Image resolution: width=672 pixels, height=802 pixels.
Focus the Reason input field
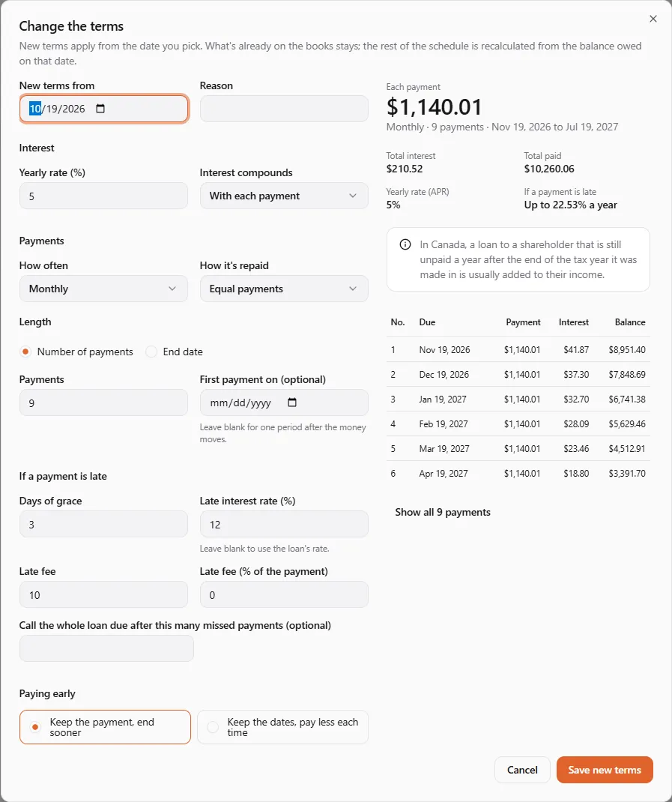click(x=284, y=109)
